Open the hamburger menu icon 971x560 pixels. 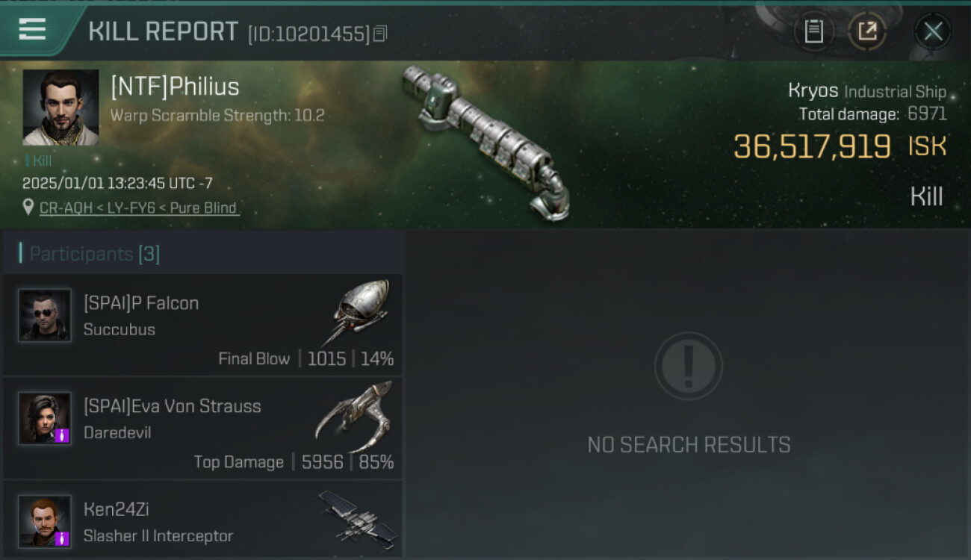tap(32, 30)
